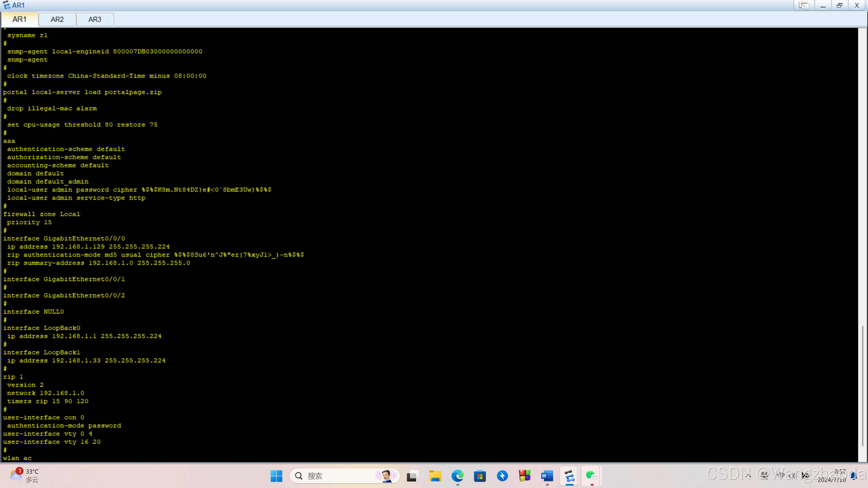Launch Microsoft Edge from taskbar

click(x=457, y=476)
